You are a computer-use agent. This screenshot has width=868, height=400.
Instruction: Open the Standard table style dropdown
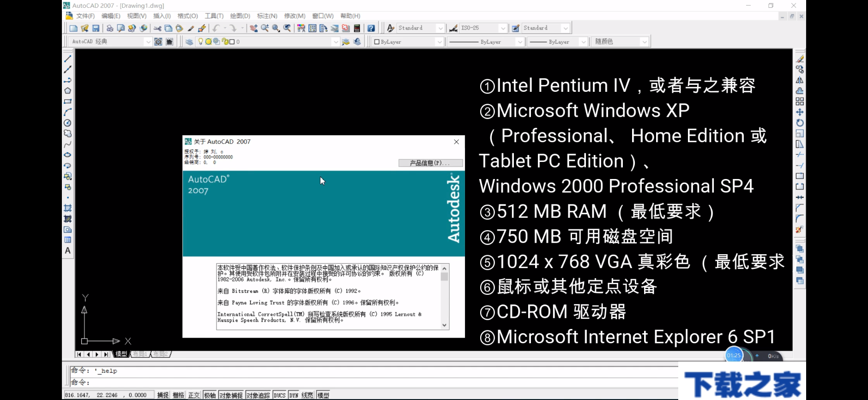pos(566,28)
